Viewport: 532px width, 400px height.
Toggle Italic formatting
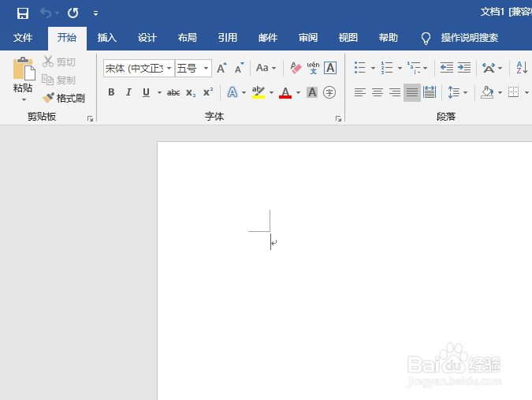coord(128,92)
